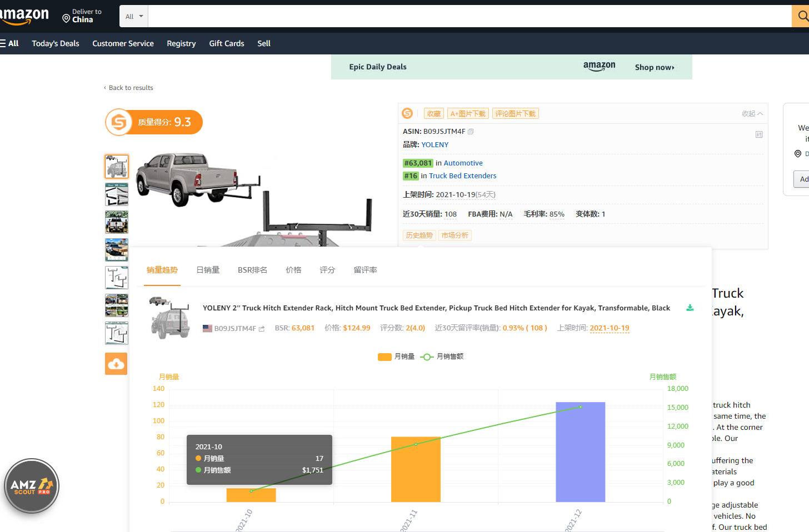This screenshot has width=809, height=532.
Task: Click the 2021-10 orange bar
Action: coord(251,495)
